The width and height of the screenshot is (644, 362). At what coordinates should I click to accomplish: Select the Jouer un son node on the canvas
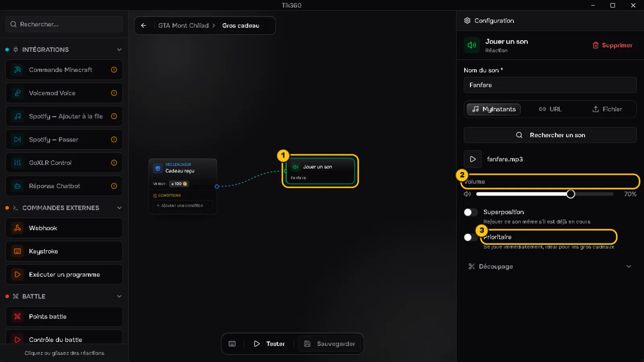click(320, 171)
